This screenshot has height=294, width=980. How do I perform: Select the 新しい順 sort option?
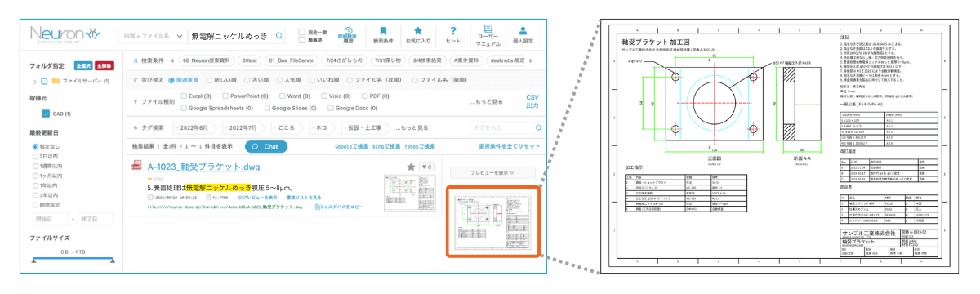(210, 80)
